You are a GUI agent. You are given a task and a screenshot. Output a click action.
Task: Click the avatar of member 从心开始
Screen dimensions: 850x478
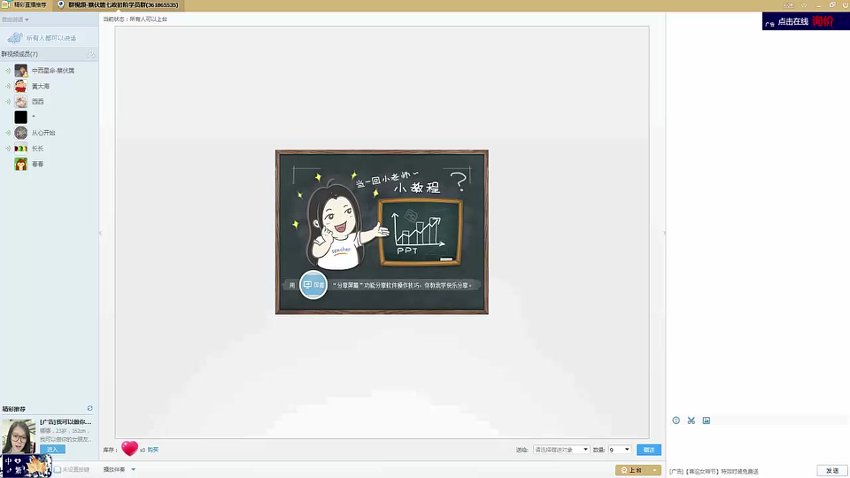coord(21,133)
